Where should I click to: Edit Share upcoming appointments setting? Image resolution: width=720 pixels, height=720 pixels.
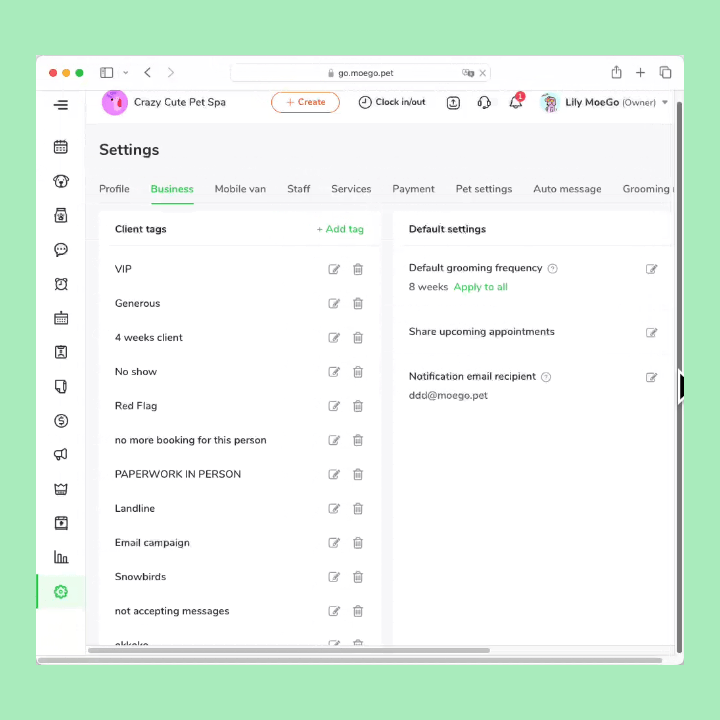(x=651, y=332)
